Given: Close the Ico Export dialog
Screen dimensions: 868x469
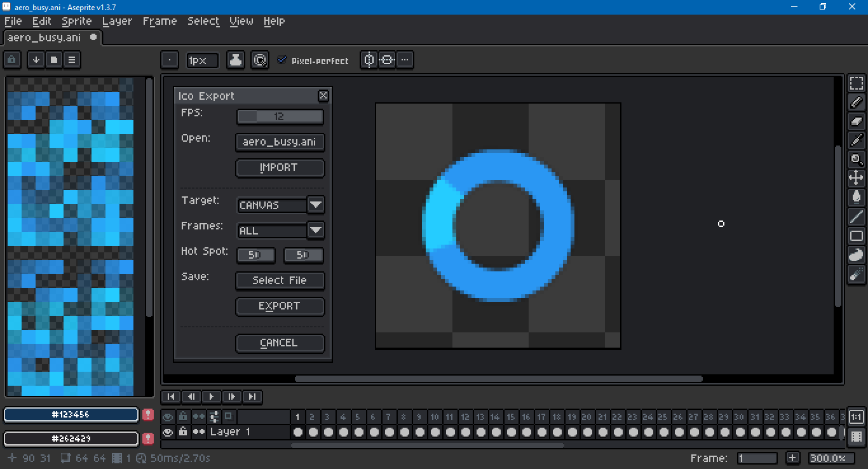Looking at the screenshot, I should (x=323, y=95).
